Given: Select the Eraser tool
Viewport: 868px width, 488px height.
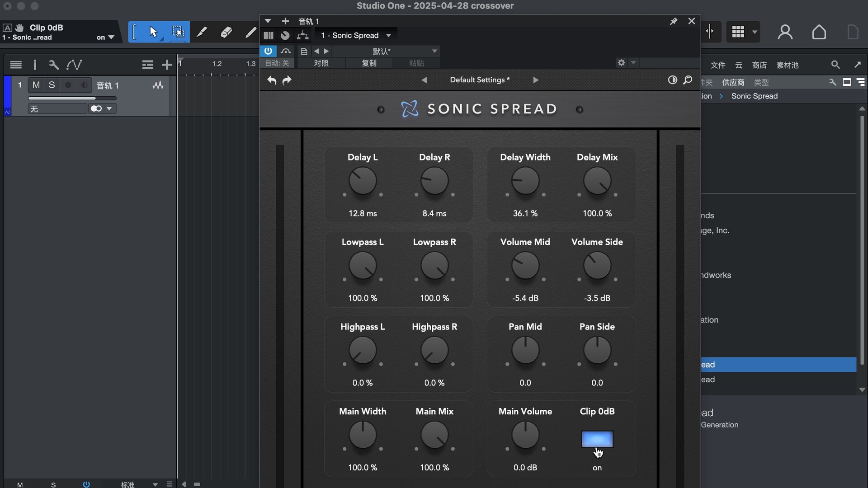Looking at the screenshot, I should coord(226,32).
